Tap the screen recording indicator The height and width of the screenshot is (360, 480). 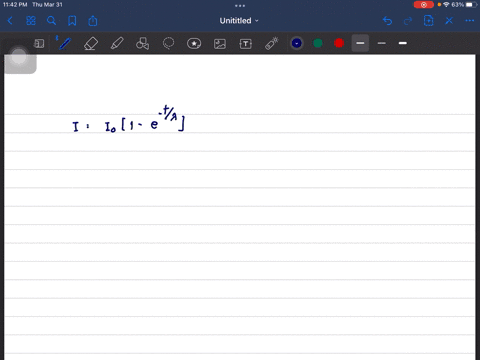coord(424,5)
